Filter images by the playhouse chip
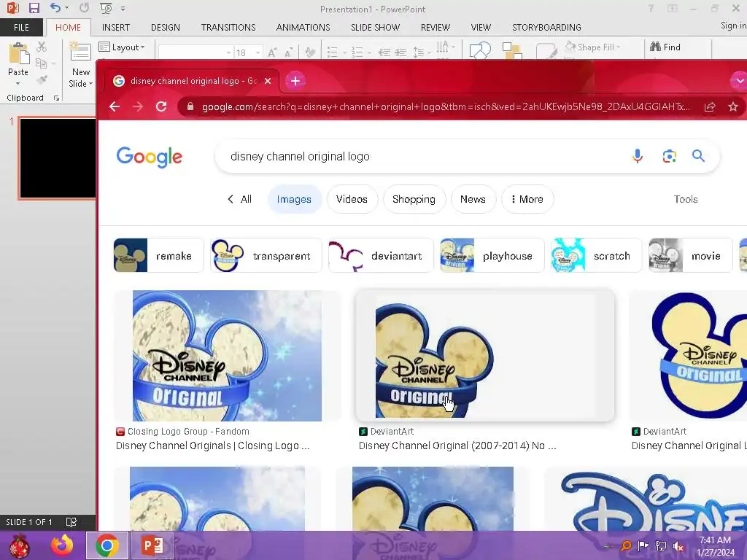This screenshot has width=747, height=560. (x=492, y=255)
